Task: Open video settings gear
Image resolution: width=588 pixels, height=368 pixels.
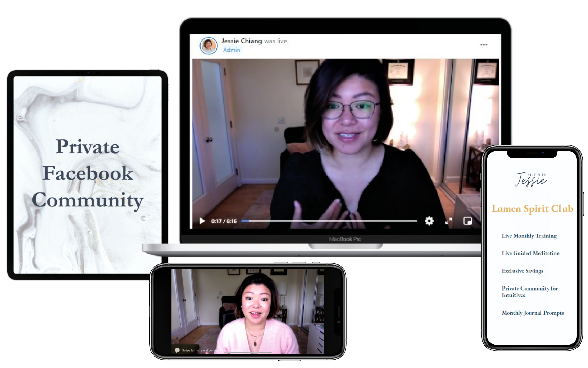Action: point(429,221)
